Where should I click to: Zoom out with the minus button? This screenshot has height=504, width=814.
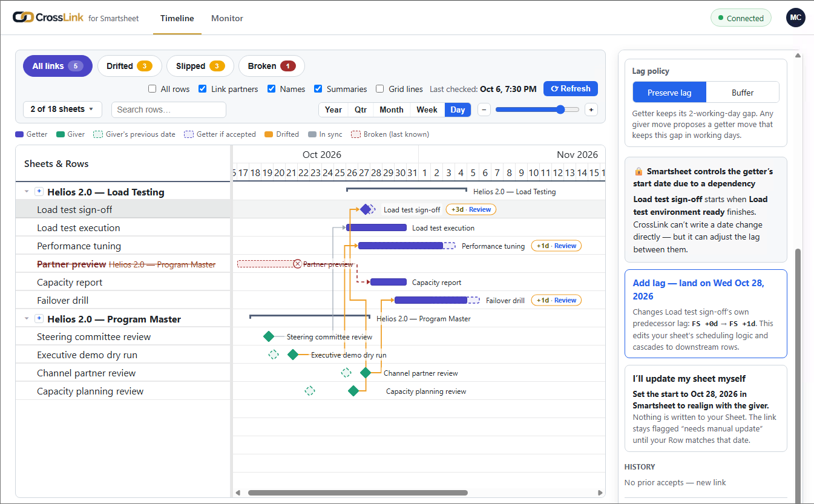click(484, 110)
